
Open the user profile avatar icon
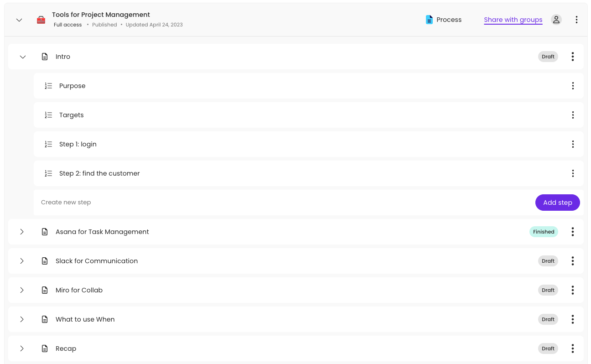click(x=556, y=20)
